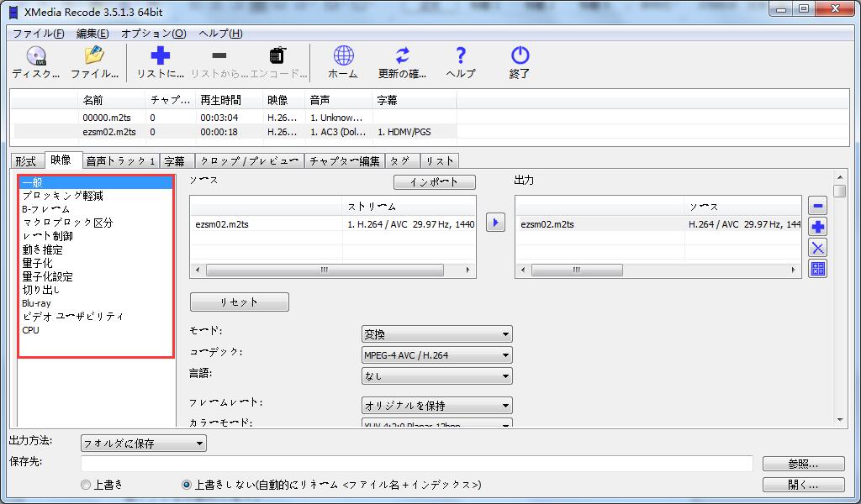Select レート制御 in settings list
Screen dimensions: 861x504
pyautogui.click(x=96, y=236)
